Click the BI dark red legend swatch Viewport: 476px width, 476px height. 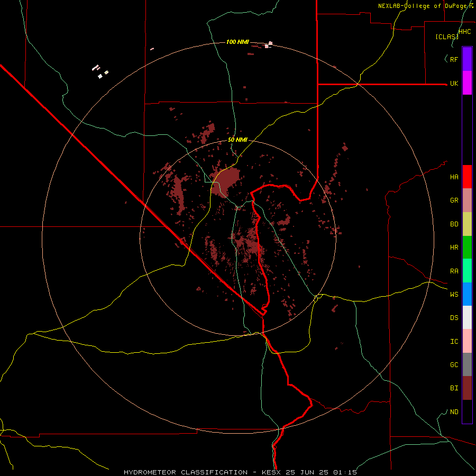[x=467, y=388]
